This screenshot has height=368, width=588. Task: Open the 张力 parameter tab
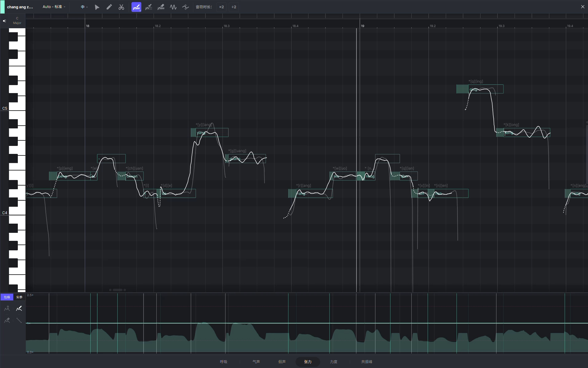click(x=308, y=362)
